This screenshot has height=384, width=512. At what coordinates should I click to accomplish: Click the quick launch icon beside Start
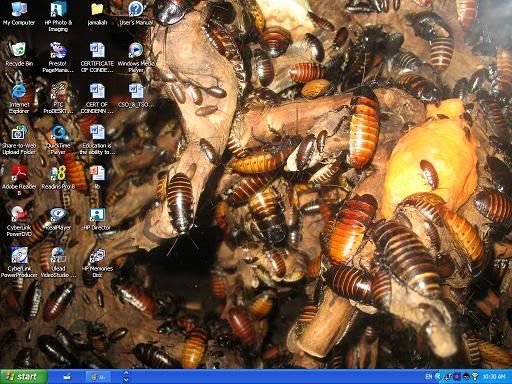pos(67,377)
